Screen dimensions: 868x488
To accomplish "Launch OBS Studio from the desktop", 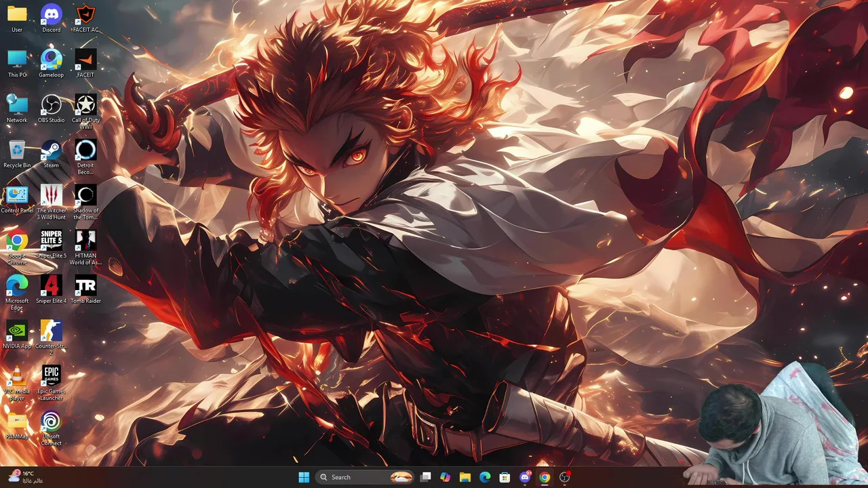I will point(51,109).
